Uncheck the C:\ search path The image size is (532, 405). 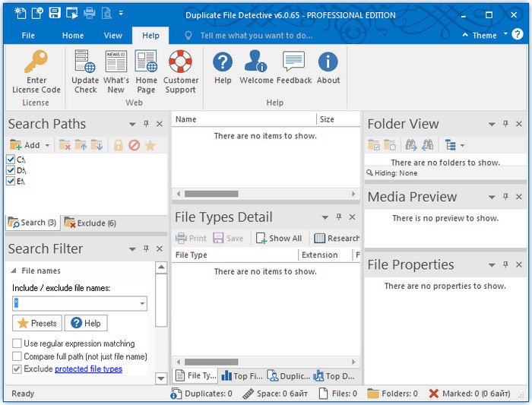tap(11, 159)
